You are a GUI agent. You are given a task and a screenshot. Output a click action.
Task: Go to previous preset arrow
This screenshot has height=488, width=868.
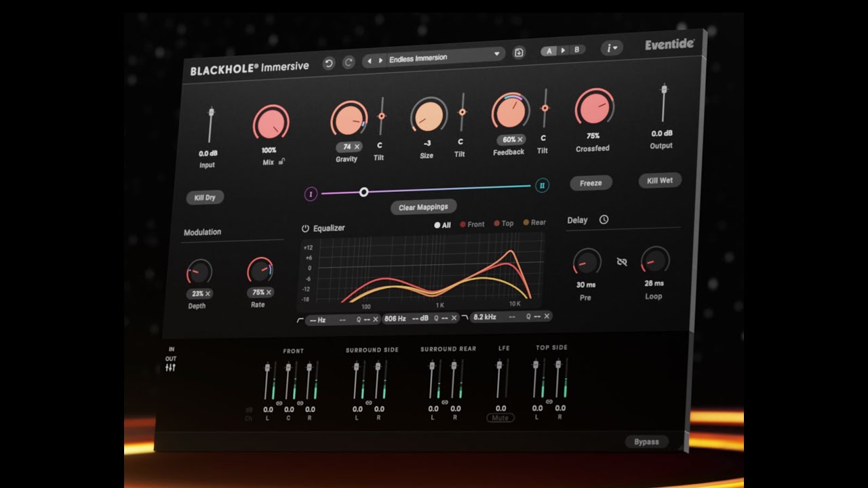pyautogui.click(x=369, y=61)
